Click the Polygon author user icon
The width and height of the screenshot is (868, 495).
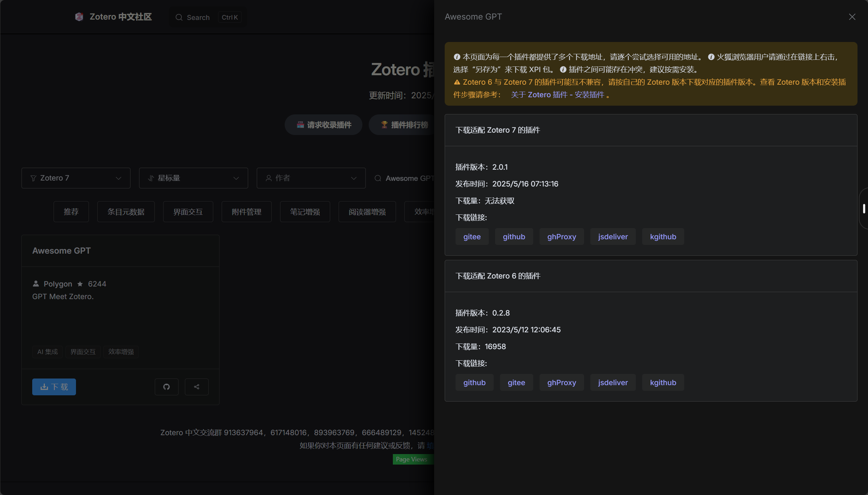pyautogui.click(x=36, y=284)
